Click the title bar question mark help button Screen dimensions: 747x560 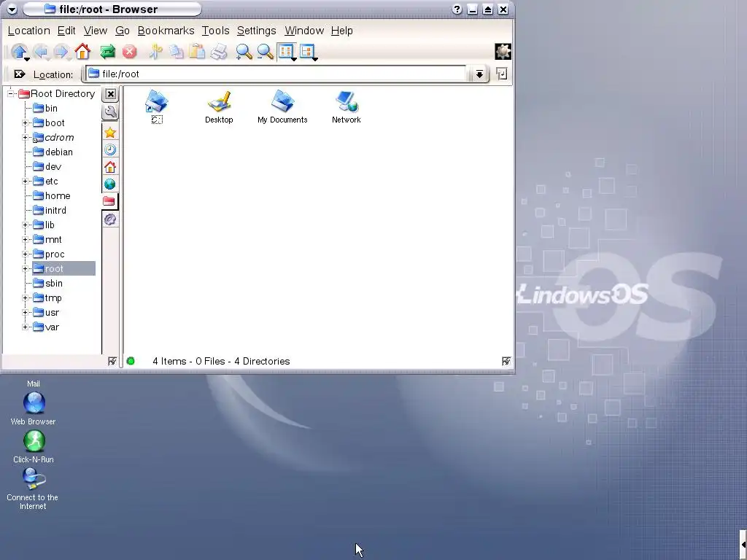click(457, 9)
